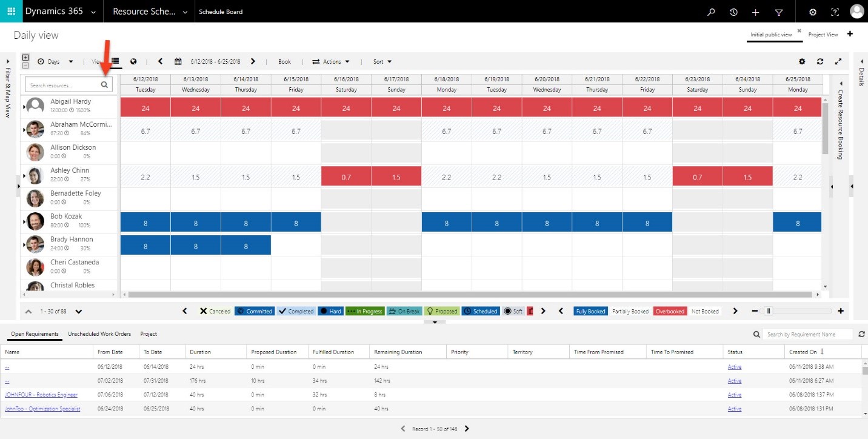868x439 pixels.
Task: Refresh the schedule board
Action: pos(820,61)
